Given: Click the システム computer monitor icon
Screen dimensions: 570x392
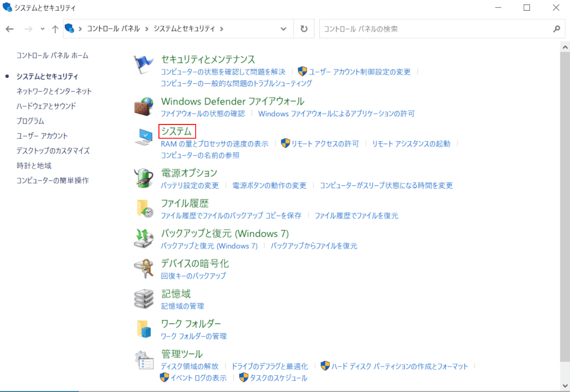Looking at the screenshot, I should (144, 137).
